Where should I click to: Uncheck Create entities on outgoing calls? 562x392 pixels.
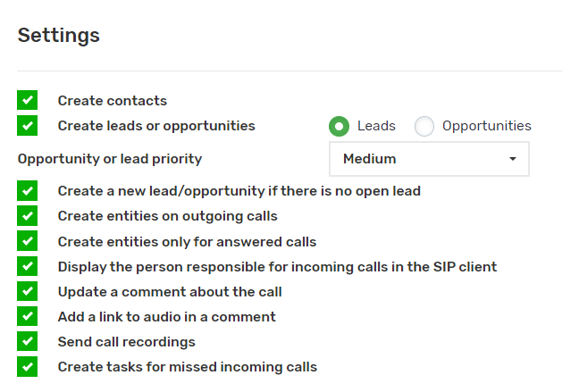tap(28, 216)
